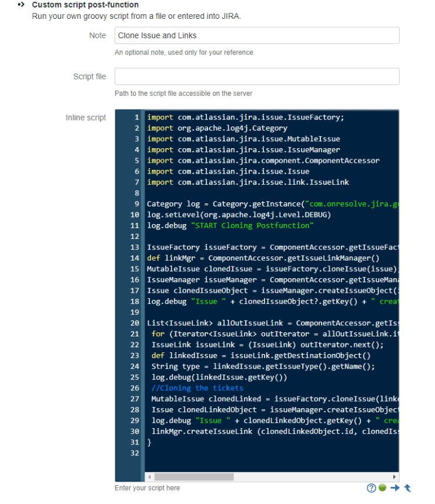Click the green status indicator below editor
The image size is (435, 504).
click(382, 488)
